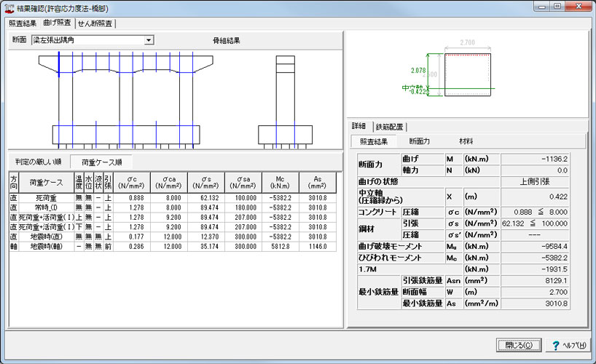This screenshot has width=596, height=364.
Task: Select the 荷重ケース順 tab
Action: coord(101,161)
